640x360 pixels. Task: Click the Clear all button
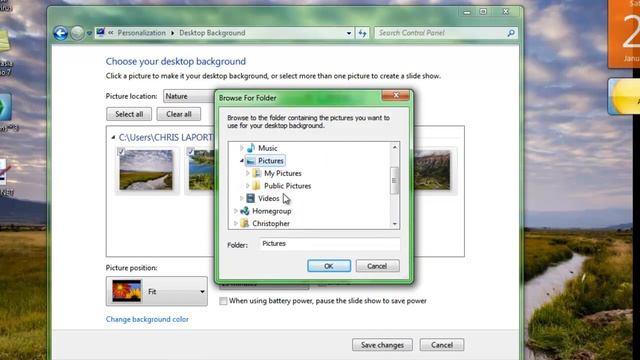(179, 114)
